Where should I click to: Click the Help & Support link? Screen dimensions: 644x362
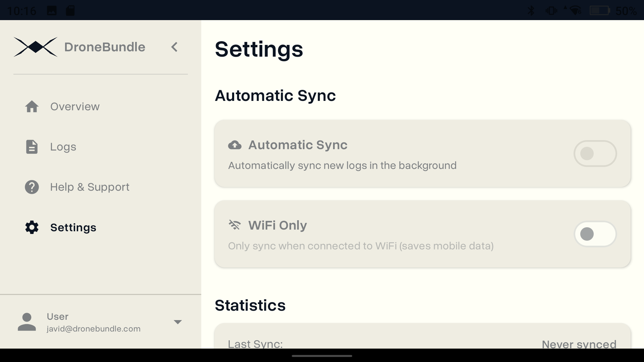pos(90,187)
